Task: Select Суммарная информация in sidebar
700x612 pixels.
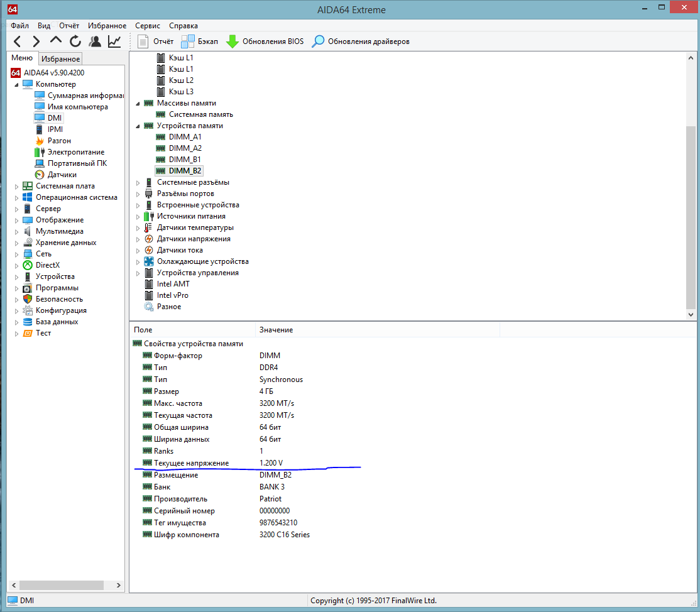Action: [x=79, y=96]
